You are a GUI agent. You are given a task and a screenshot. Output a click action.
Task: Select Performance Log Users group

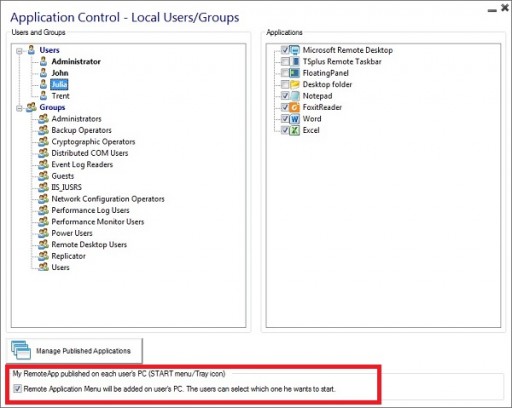(90, 210)
